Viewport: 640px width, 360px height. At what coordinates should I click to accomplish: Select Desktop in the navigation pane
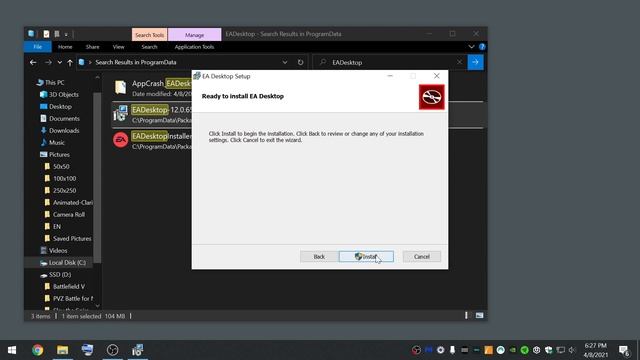(56, 107)
